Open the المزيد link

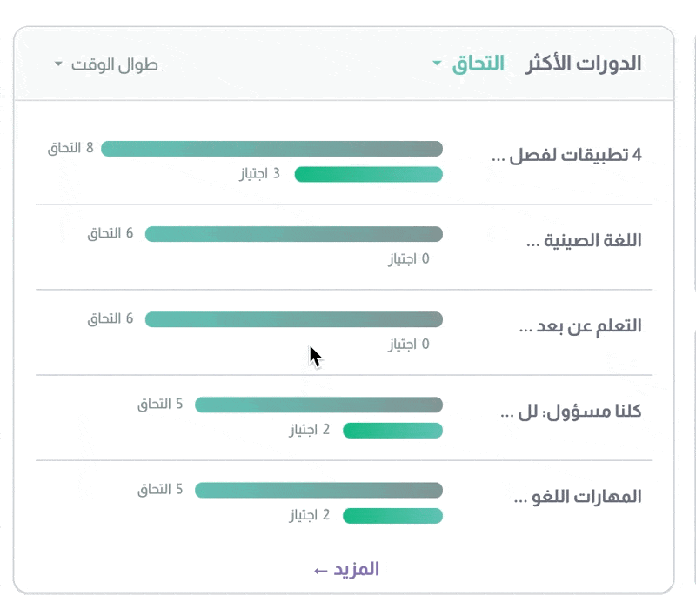click(x=346, y=569)
